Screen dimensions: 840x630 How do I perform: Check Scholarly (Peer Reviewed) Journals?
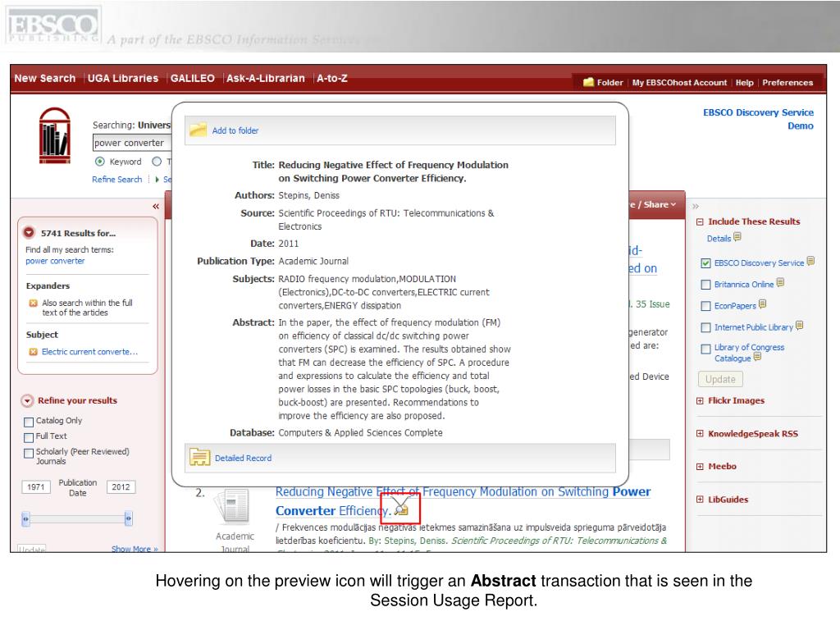tap(29, 453)
